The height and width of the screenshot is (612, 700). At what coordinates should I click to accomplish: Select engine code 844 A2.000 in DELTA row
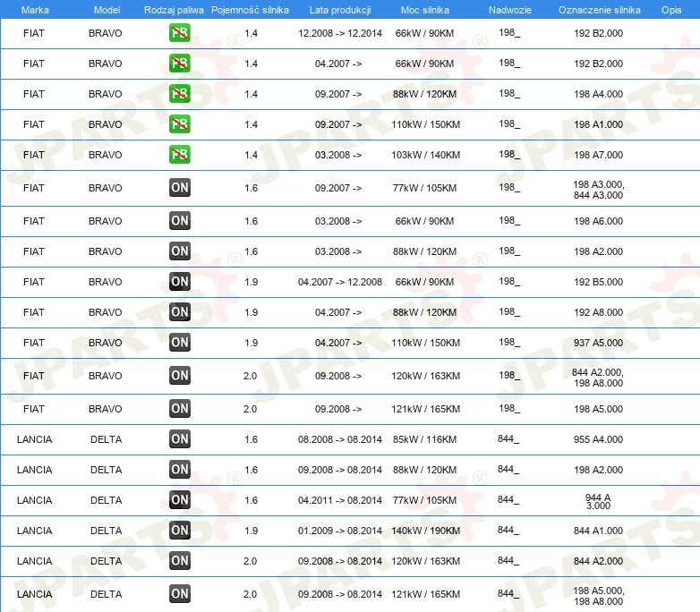(x=598, y=561)
